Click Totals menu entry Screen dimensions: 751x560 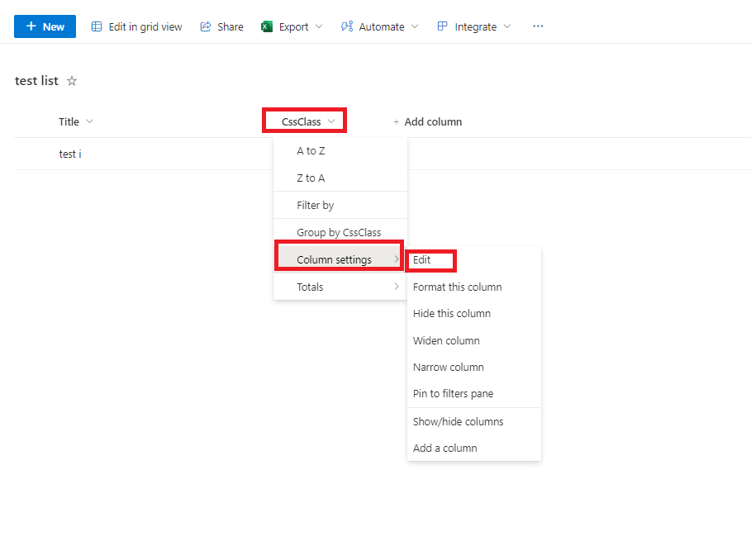340,287
